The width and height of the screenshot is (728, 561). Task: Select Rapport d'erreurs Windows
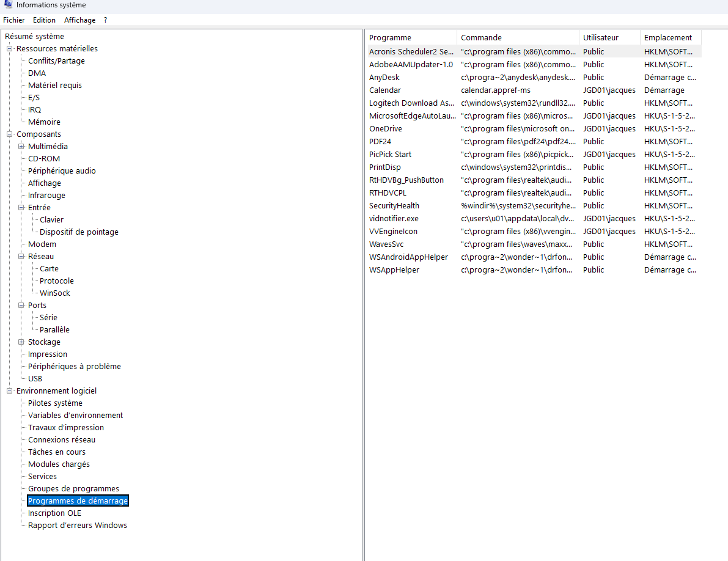(77, 525)
